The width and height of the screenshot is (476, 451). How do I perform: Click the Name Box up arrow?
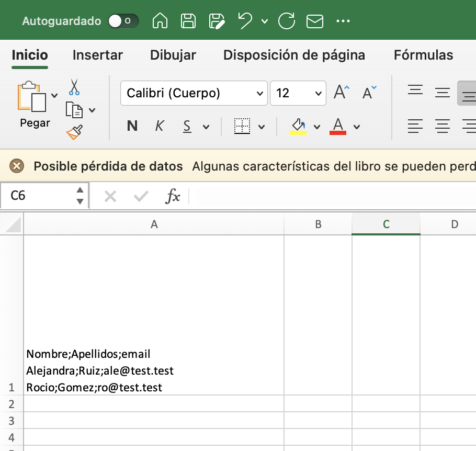(x=80, y=190)
